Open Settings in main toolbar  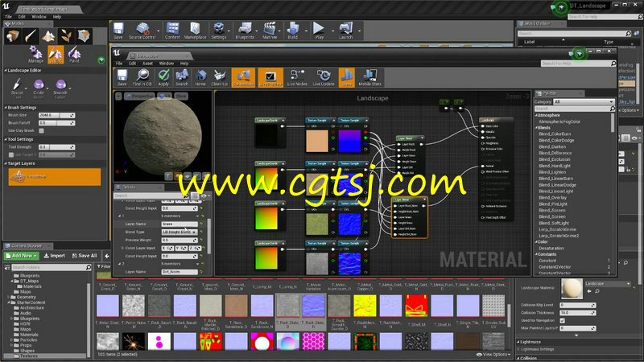[x=219, y=31]
